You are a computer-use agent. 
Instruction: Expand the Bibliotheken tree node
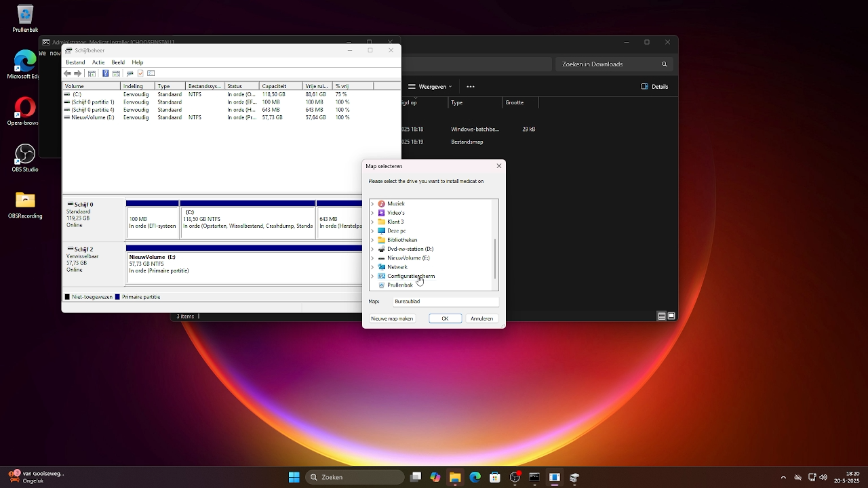(x=372, y=240)
